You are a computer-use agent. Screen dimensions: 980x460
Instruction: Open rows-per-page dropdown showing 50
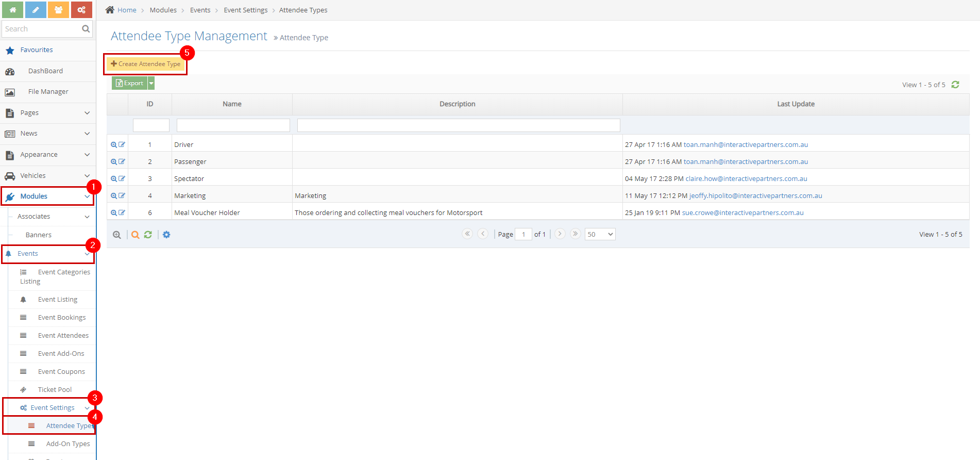point(600,234)
